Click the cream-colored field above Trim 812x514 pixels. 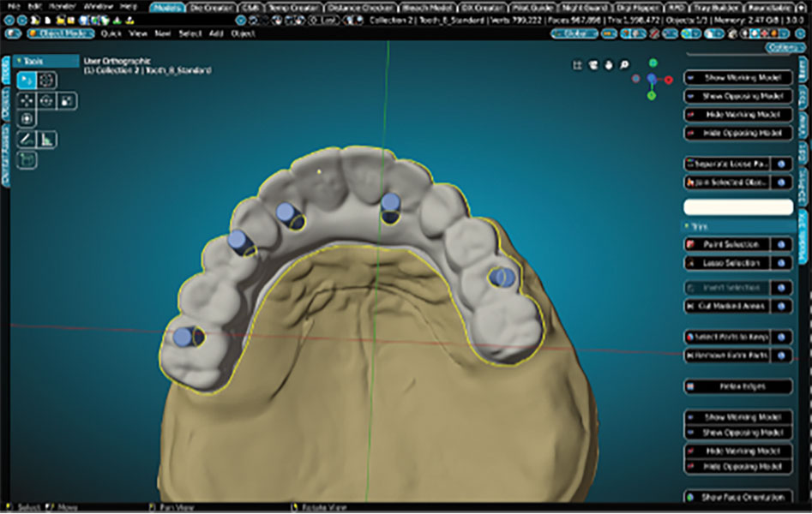point(737,206)
